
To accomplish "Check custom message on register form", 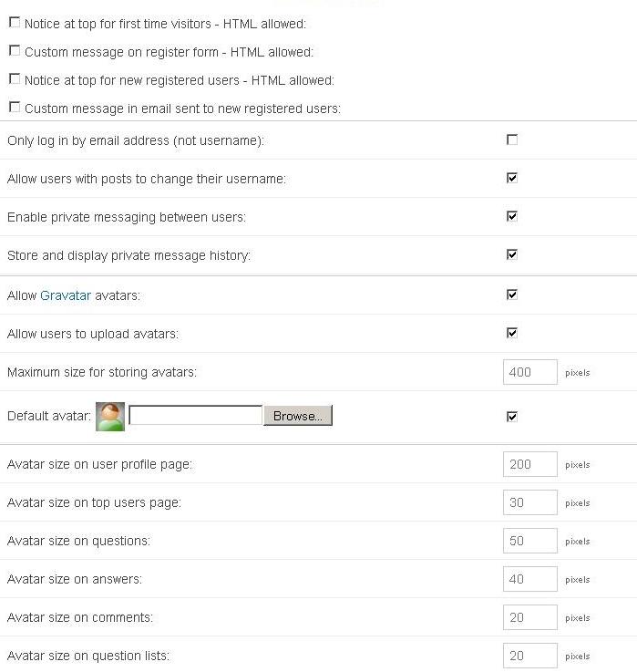I will tap(14, 51).
